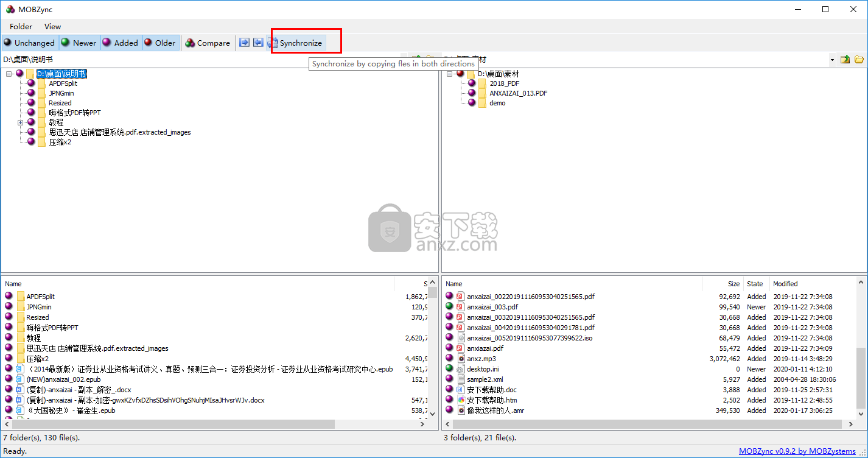Toggle the Newer filter
The height and width of the screenshot is (458, 868).
coord(79,43)
